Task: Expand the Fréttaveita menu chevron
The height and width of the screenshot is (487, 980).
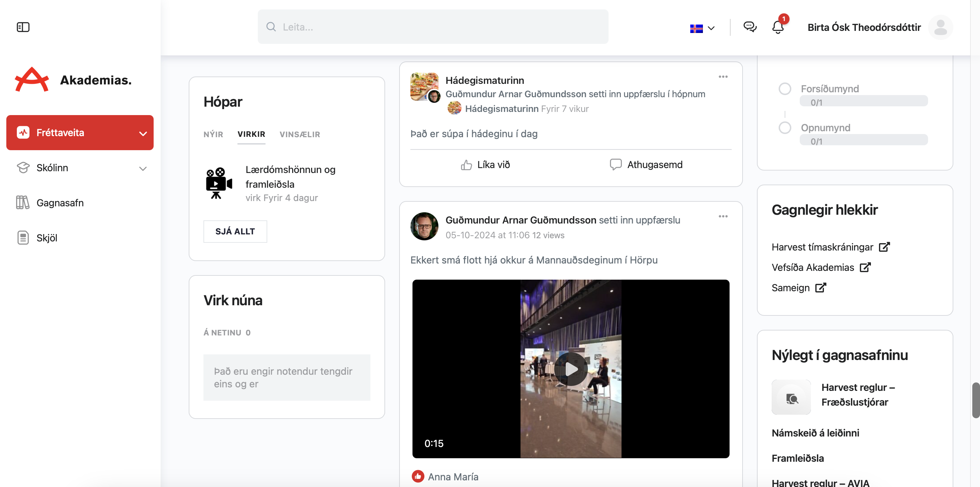Action: [143, 133]
